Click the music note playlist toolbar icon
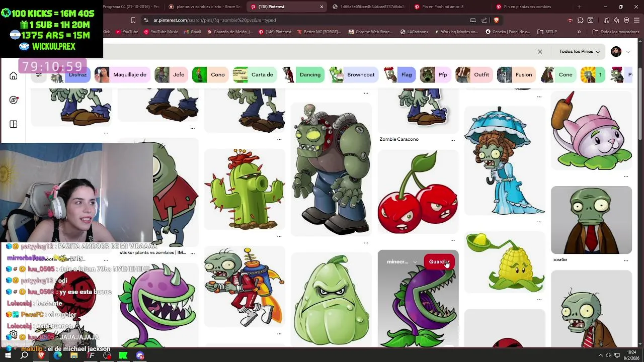This screenshot has height=362, width=644. coord(606,20)
